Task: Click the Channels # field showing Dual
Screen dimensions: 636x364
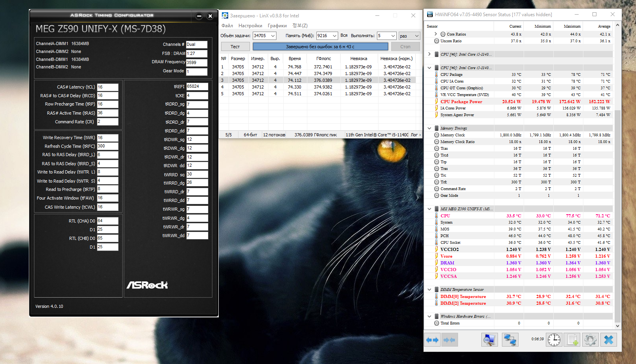Action: click(x=197, y=45)
